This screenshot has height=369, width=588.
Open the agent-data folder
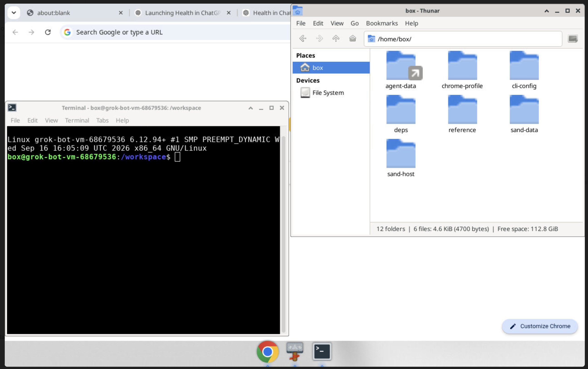pos(401,70)
